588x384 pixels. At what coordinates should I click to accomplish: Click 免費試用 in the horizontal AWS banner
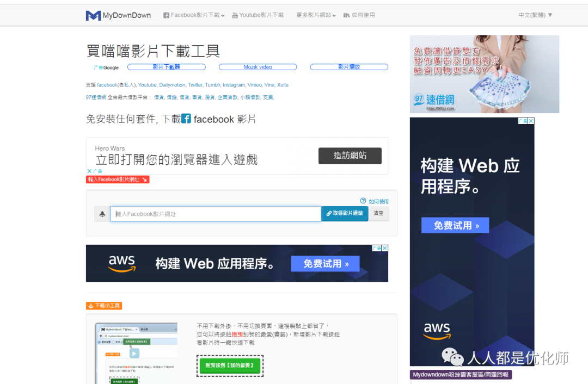point(325,264)
